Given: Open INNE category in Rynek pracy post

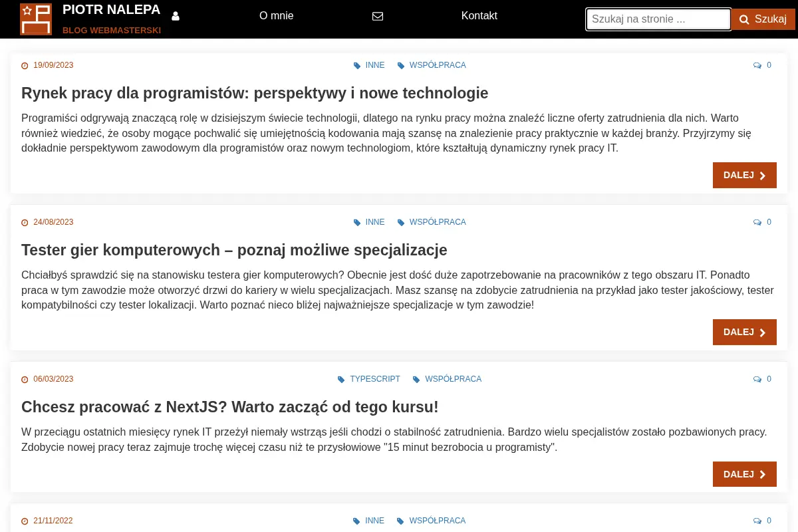Looking at the screenshot, I should click(375, 65).
